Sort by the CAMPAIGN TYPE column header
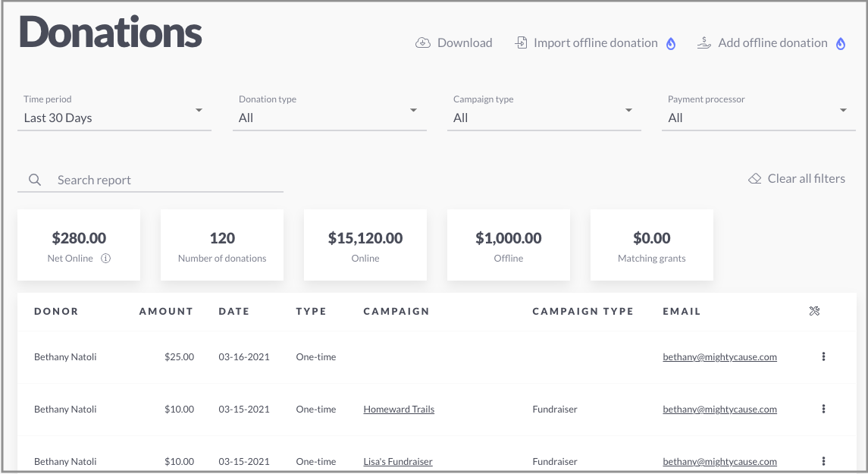The width and height of the screenshot is (868, 474). click(x=583, y=311)
